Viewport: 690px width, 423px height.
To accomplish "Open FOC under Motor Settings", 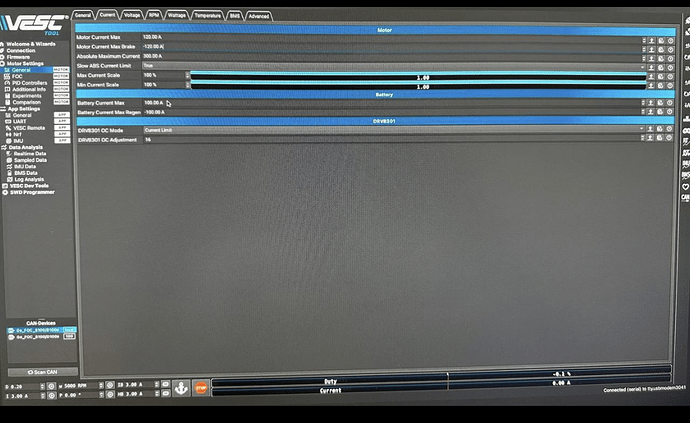I will pyautogui.click(x=17, y=77).
